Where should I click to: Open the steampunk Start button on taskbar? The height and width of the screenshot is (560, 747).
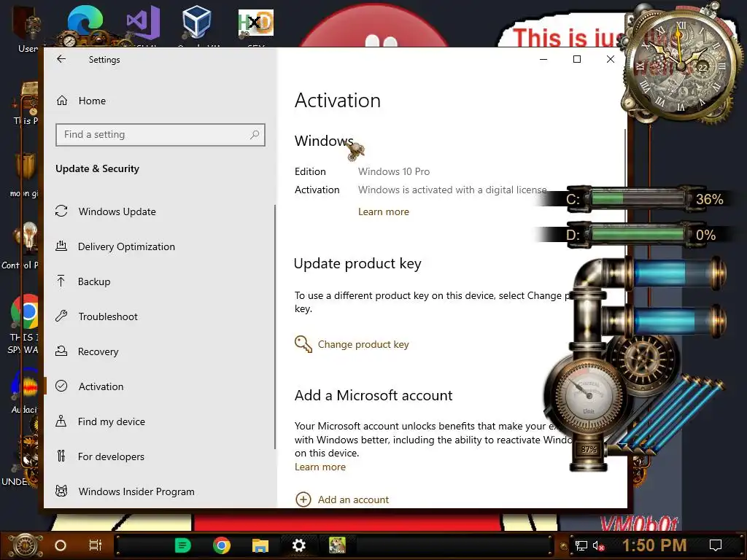25,545
